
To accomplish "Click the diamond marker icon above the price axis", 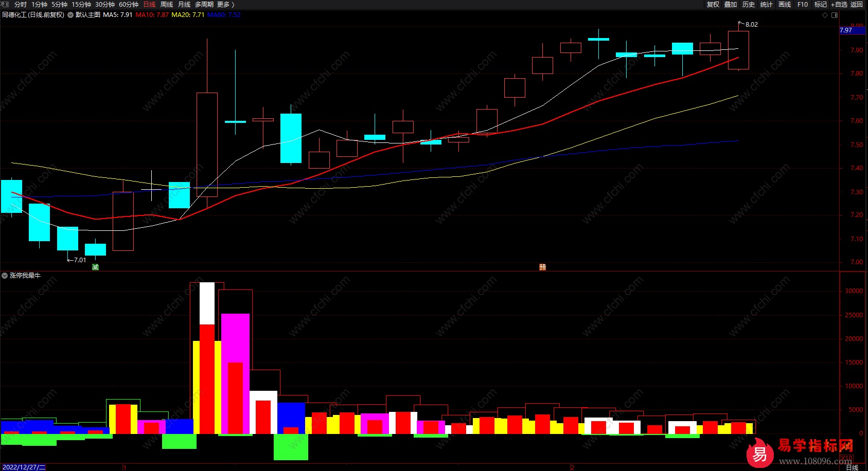I will point(825,15).
